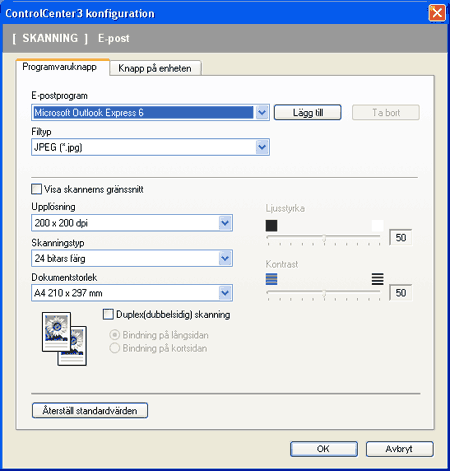The width and height of the screenshot is (450, 471).
Task: Enable Visa skannerns gränssnitt checkbox
Action: click(x=36, y=189)
